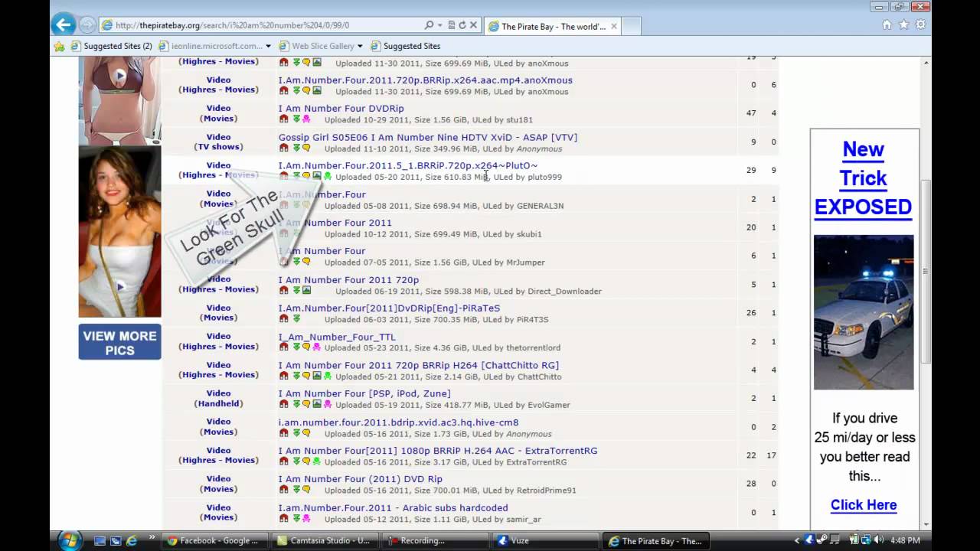
Task: Click the New Trick EXPOSED ad headline
Action: point(863,178)
